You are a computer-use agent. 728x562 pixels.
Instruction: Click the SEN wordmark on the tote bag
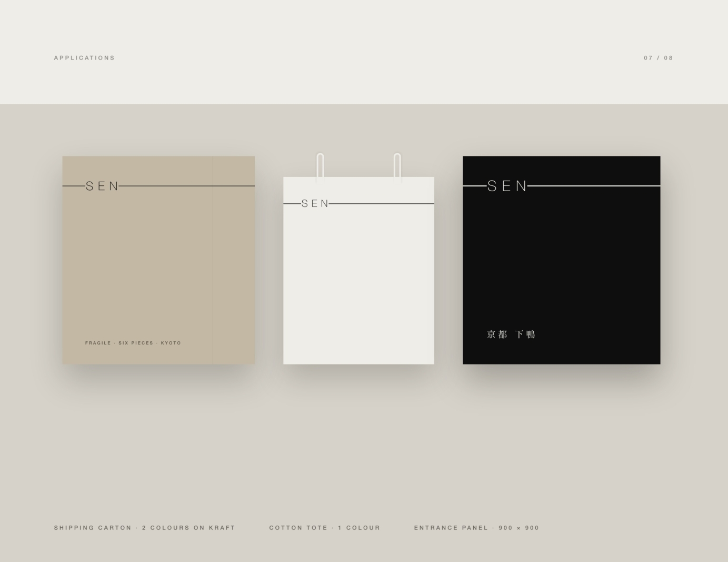(315, 204)
